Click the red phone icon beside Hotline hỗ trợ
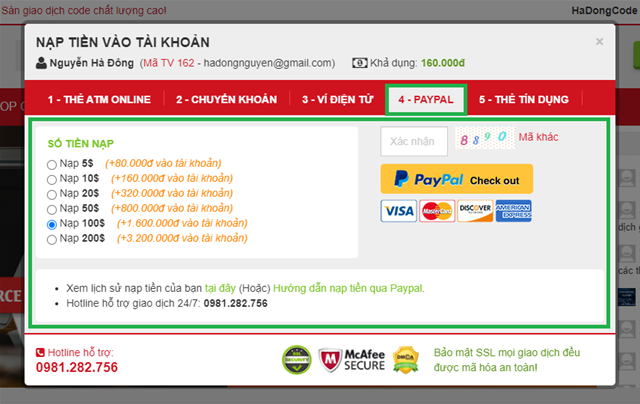The width and height of the screenshot is (640, 404). (40, 352)
